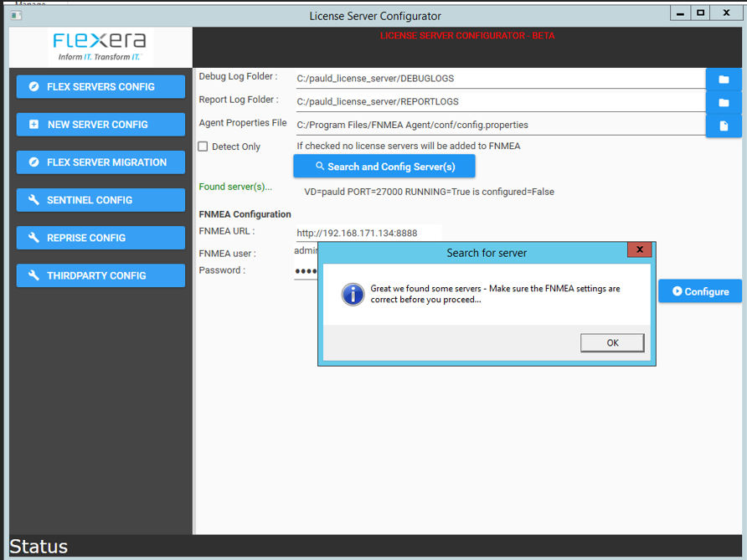Image resolution: width=747 pixels, height=560 pixels.
Task: Click the Configure button
Action: (700, 291)
